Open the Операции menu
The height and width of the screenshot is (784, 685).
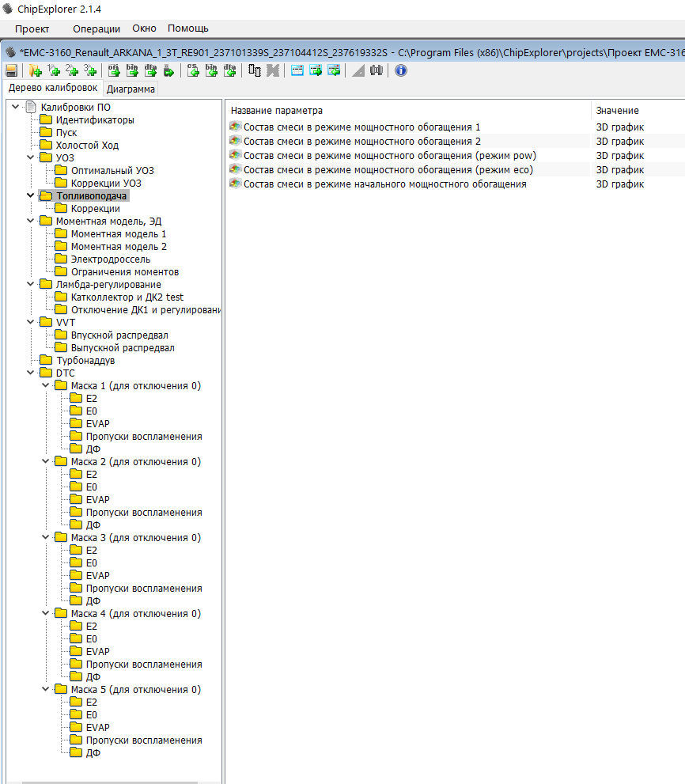coord(96,28)
